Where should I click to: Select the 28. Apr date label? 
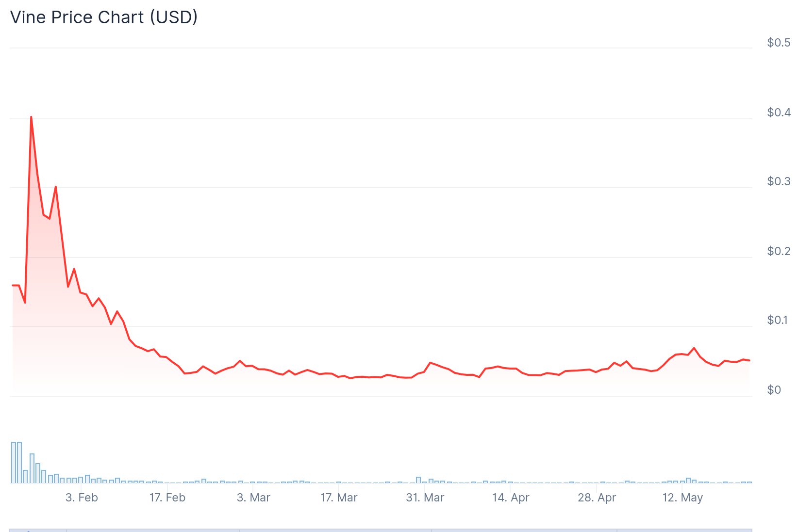pos(597,498)
